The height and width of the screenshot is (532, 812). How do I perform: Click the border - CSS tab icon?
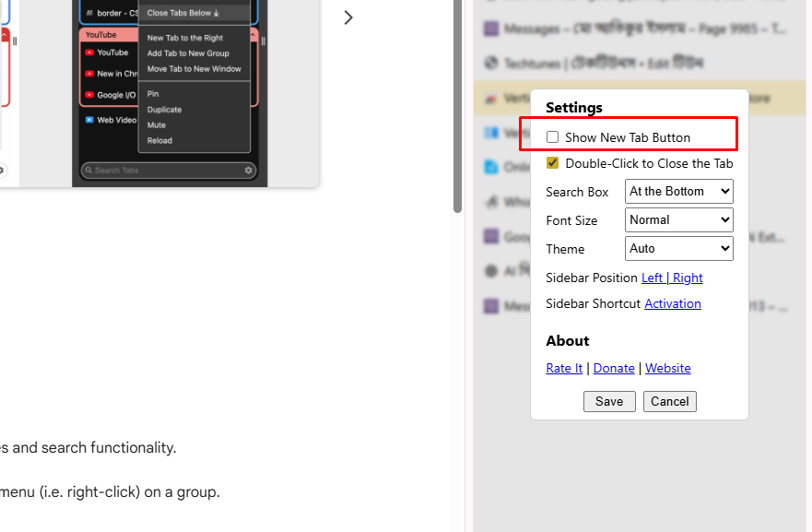pyautogui.click(x=88, y=13)
